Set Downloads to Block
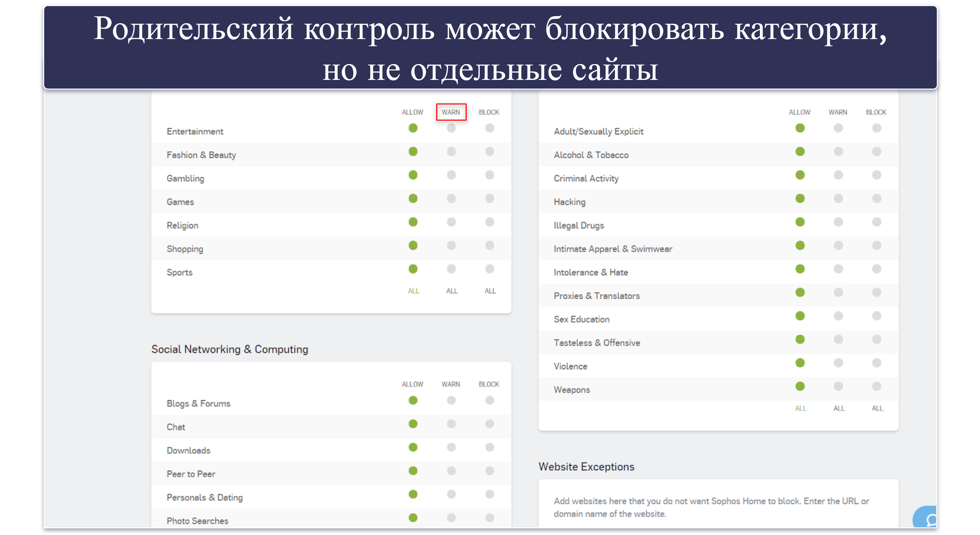The width and height of the screenshot is (980, 535). click(490, 448)
